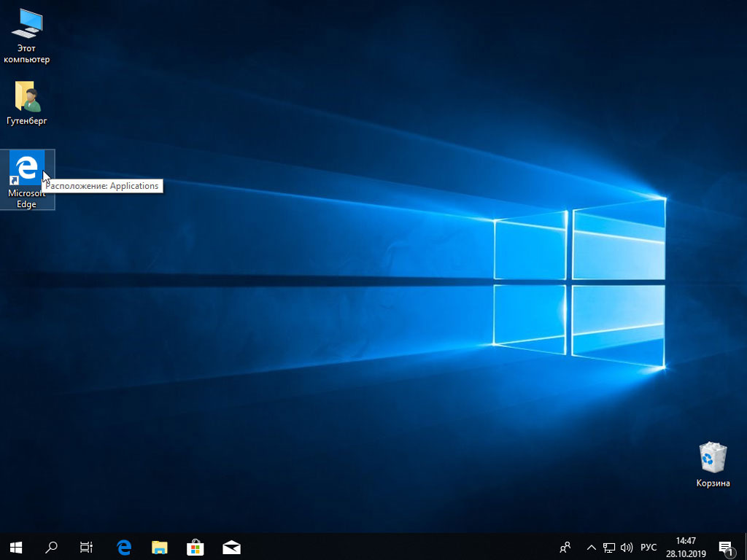Screen dimensions: 747x560
Task: Open Microsoft Store from taskbar
Action: click(x=196, y=547)
